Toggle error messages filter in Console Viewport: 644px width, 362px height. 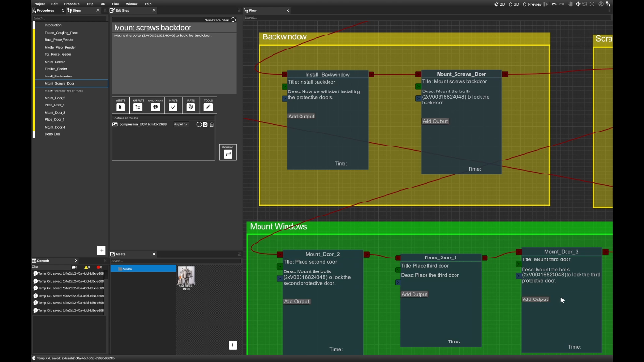[99, 267]
